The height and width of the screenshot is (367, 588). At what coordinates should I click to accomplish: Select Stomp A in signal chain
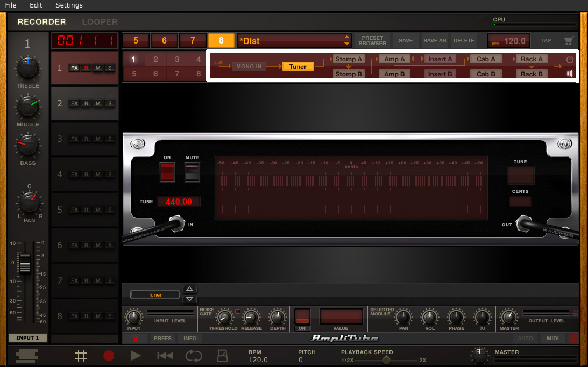pos(349,59)
